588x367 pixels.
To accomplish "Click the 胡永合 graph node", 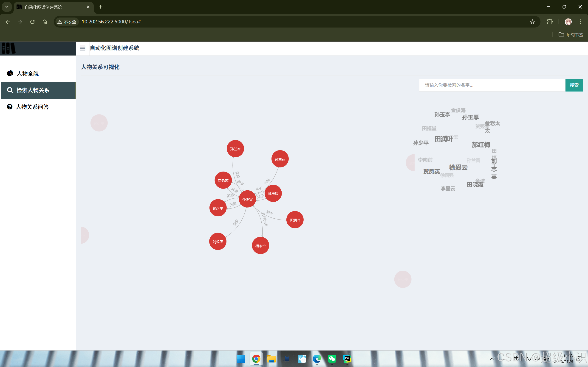I will (x=260, y=246).
